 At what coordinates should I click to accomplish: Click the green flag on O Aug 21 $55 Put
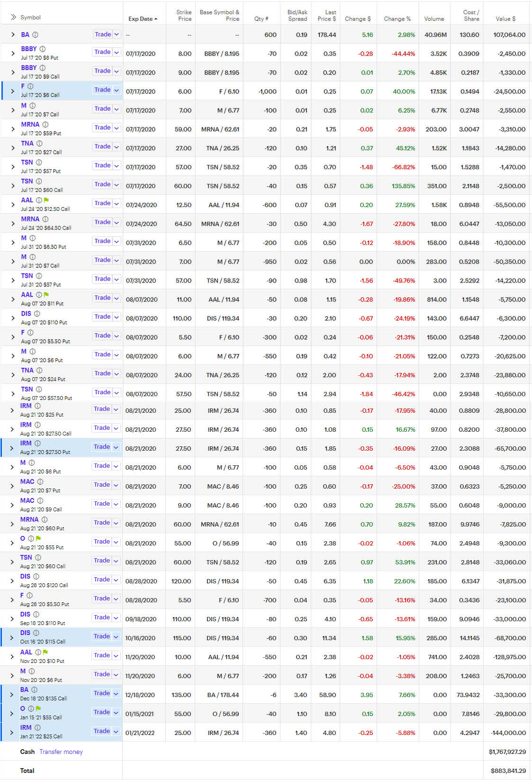tap(38, 538)
